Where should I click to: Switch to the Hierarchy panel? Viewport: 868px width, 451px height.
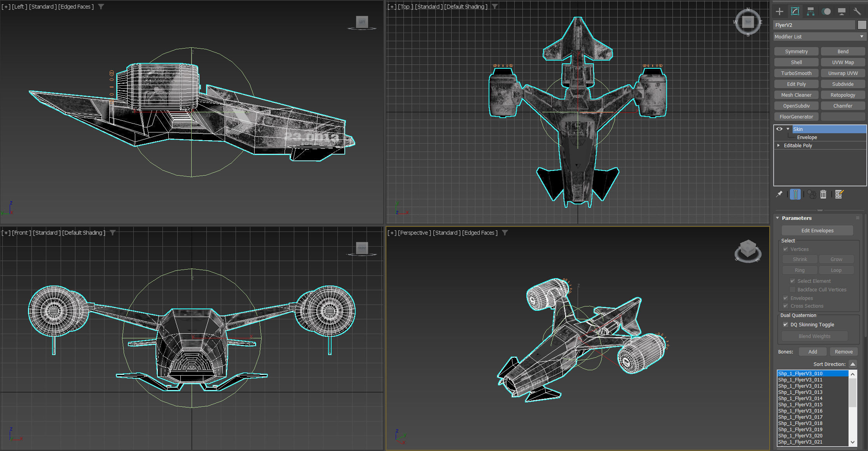(810, 11)
